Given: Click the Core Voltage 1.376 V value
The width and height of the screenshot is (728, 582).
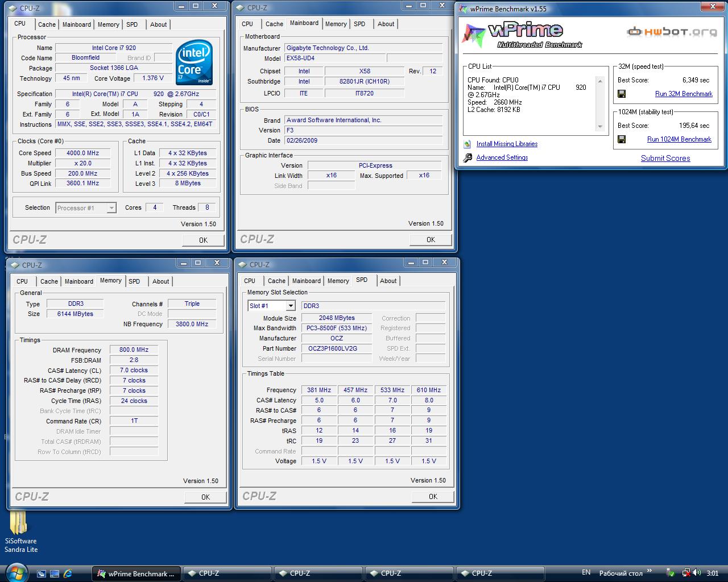Looking at the screenshot, I should [153, 78].
